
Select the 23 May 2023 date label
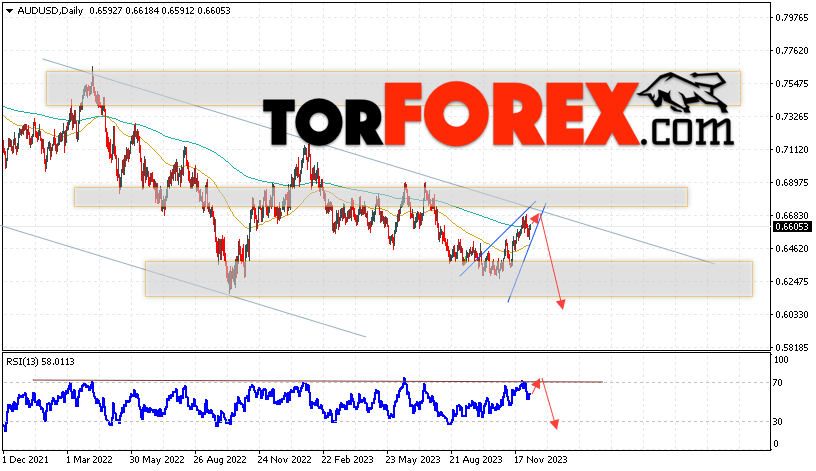pos(413,460)
